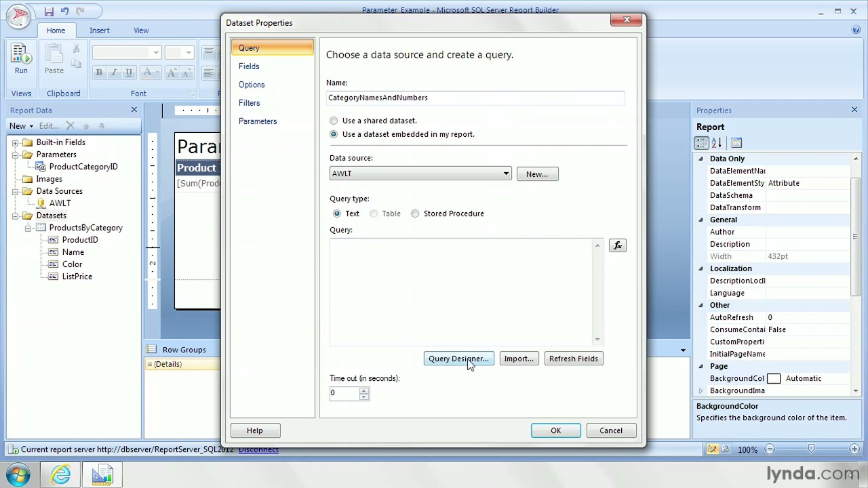This screenshot has height=488, width=868.
Task: Switch to the Home ribbon tab
Action: 56,30
